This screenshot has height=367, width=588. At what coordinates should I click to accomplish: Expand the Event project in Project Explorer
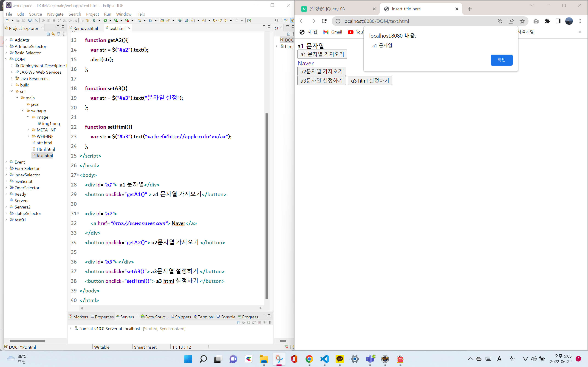(6, 162)
